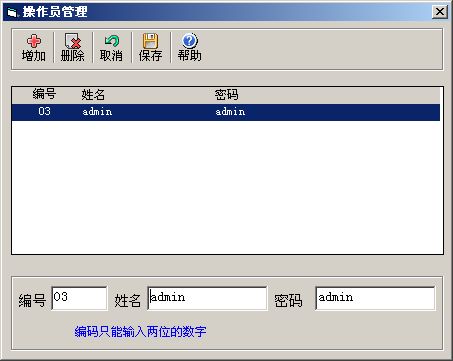Click the 操作员管理 title bar icon
The image size is (453, 361).
pos(12,13)
